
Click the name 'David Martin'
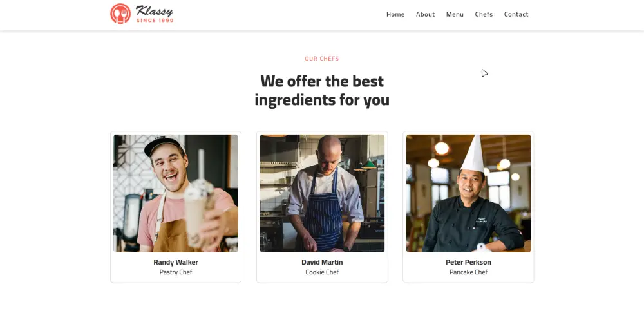[x=322, y=262]
